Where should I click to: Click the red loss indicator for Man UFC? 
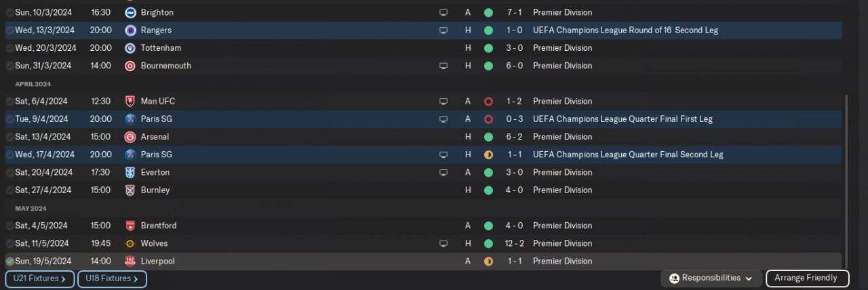point(488,102)
